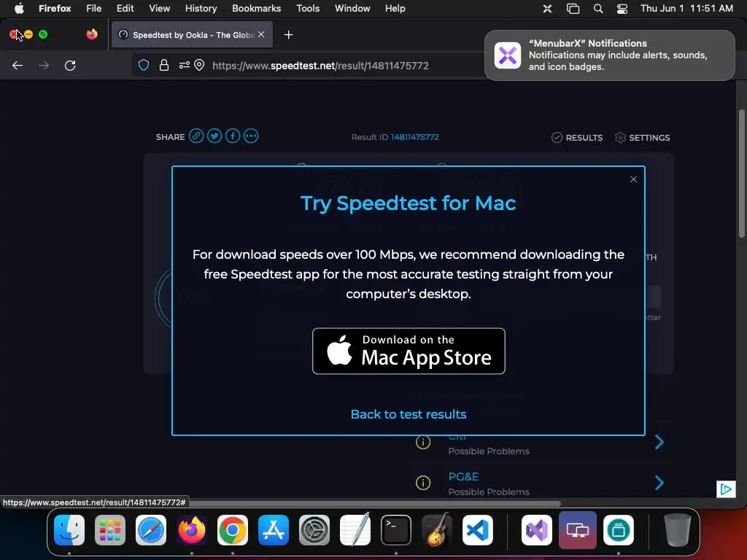Screen dimensions: 747x560
Task: Click the page vertical scrollbar thumb
Action: (742, 174)
